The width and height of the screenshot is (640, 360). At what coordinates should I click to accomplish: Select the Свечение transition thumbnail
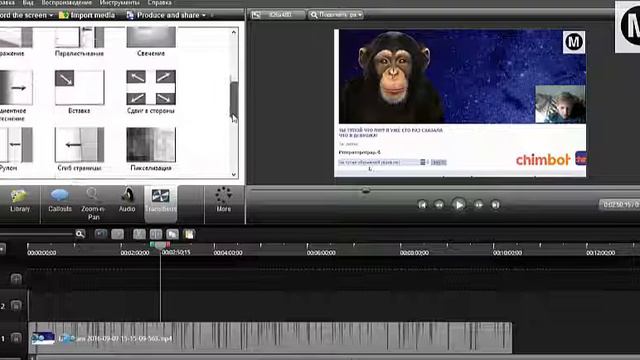[151, 38]
